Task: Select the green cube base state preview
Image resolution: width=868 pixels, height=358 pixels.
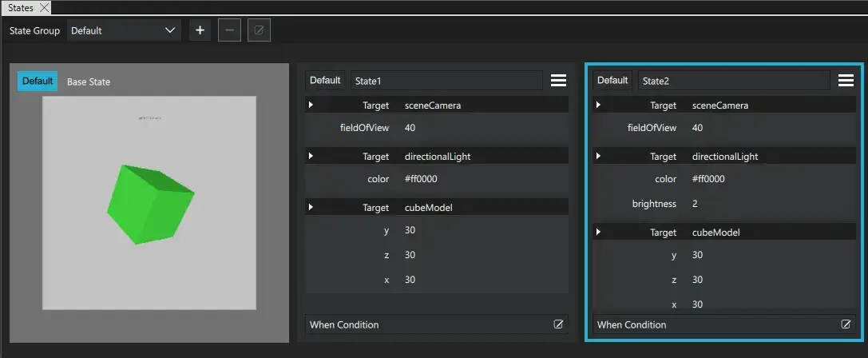Action: pyautogui.click(x=149, y=203)
